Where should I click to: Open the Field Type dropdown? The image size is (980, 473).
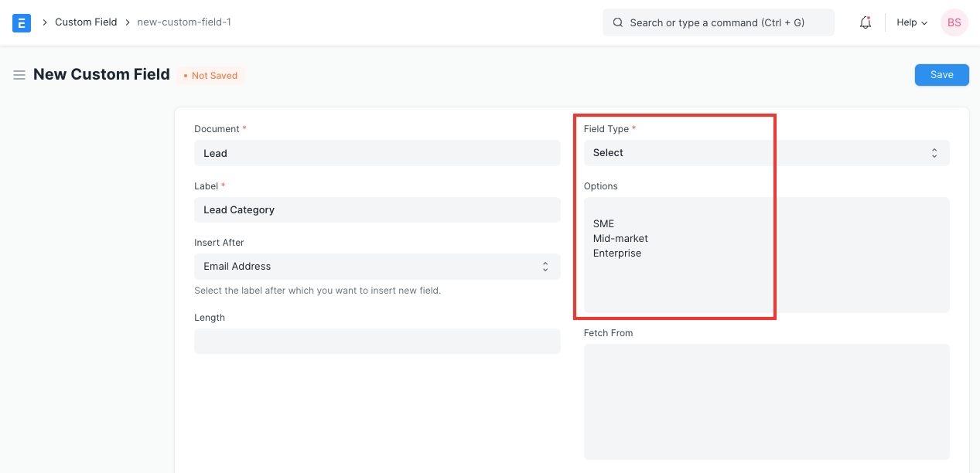click(767, 152)
